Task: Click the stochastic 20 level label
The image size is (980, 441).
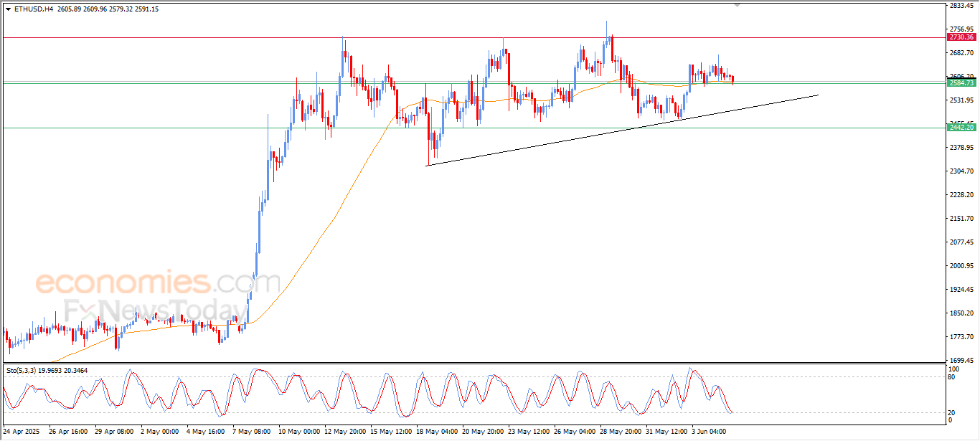Action: point(952,412)
